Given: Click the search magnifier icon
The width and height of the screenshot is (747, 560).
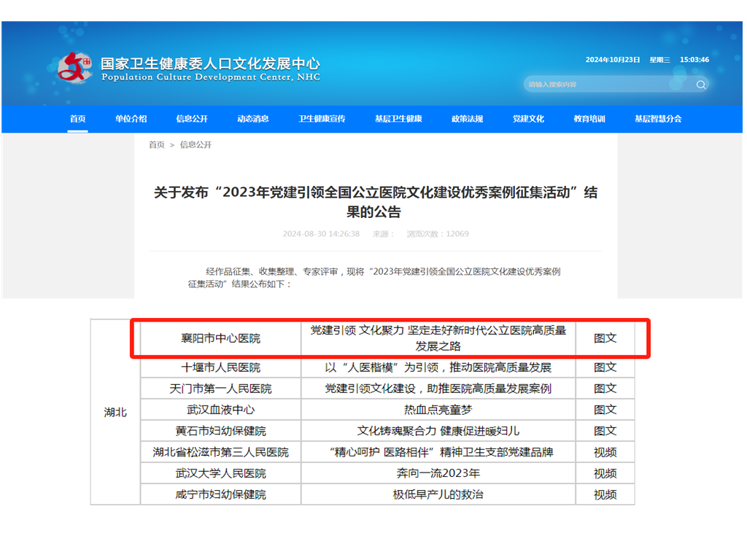Looking at the screenshot, I should coord(700,85).
